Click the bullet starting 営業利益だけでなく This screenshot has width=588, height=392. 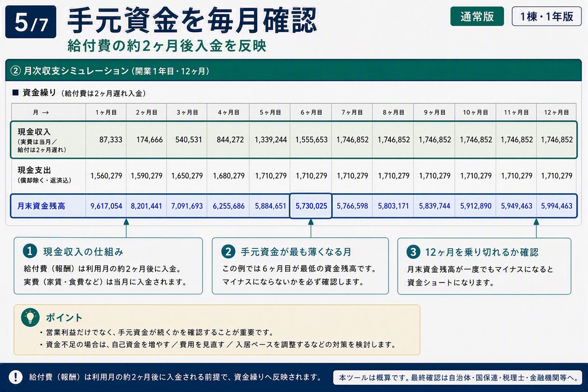[x=157, y=333]
